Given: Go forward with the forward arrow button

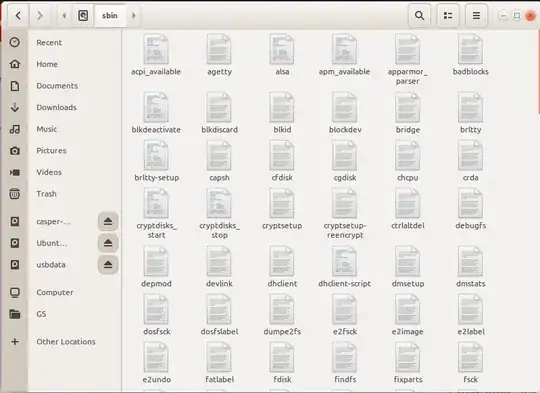Looking at the screenshot, I should click(40, 15).
